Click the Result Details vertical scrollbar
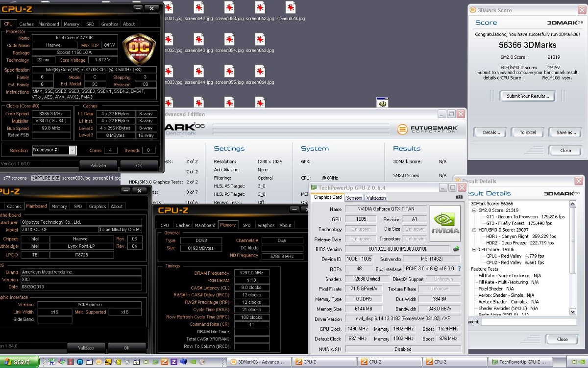588x368 pixels. click(x=573, y=258)
